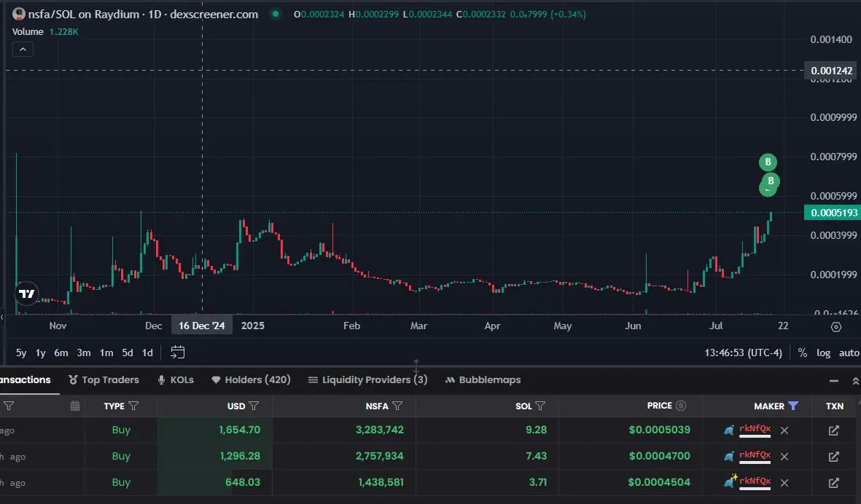Click the active MAKER filter icon
The height and width of the screenshot is (504, 861).
click(793, 406)
